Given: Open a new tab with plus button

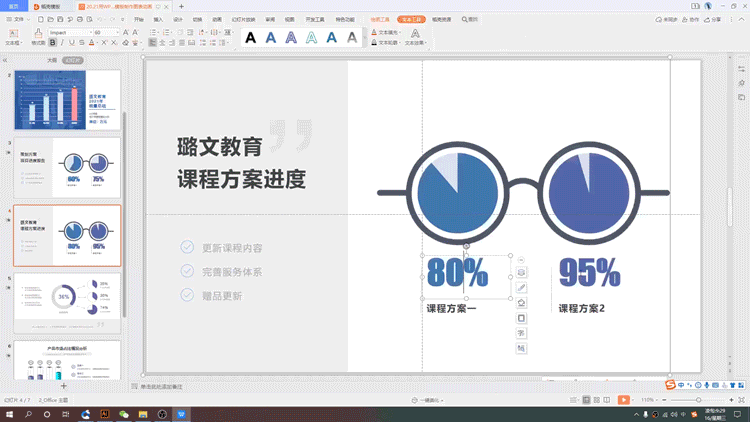Looking at the screenshot, I should click(x=181, y=6).
